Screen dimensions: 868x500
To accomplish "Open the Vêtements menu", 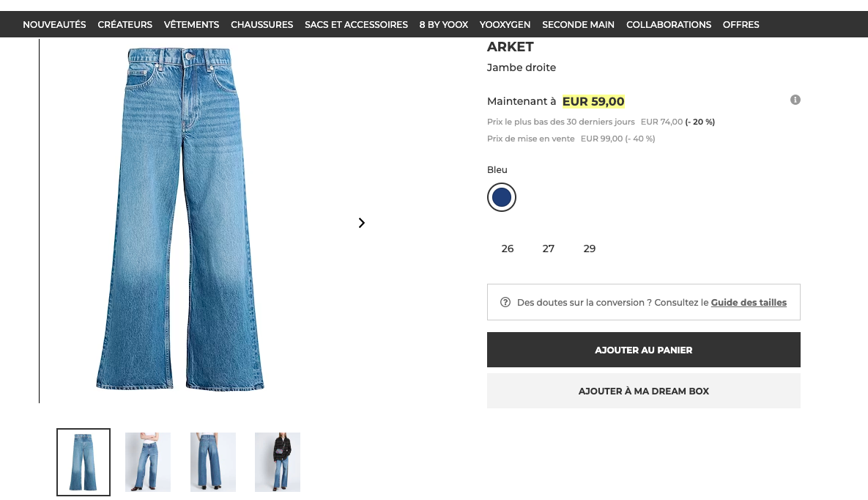I will [x=191, y=24].
